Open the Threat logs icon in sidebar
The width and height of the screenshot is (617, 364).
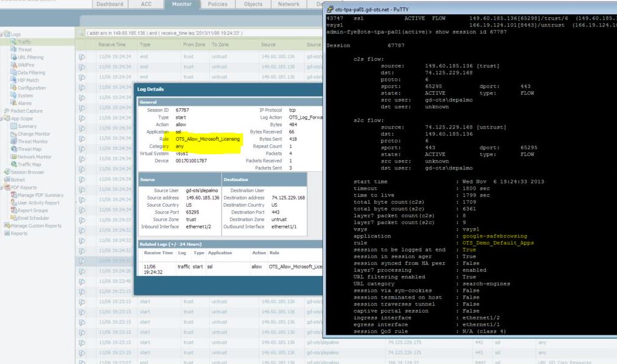(x=13, y=50)
